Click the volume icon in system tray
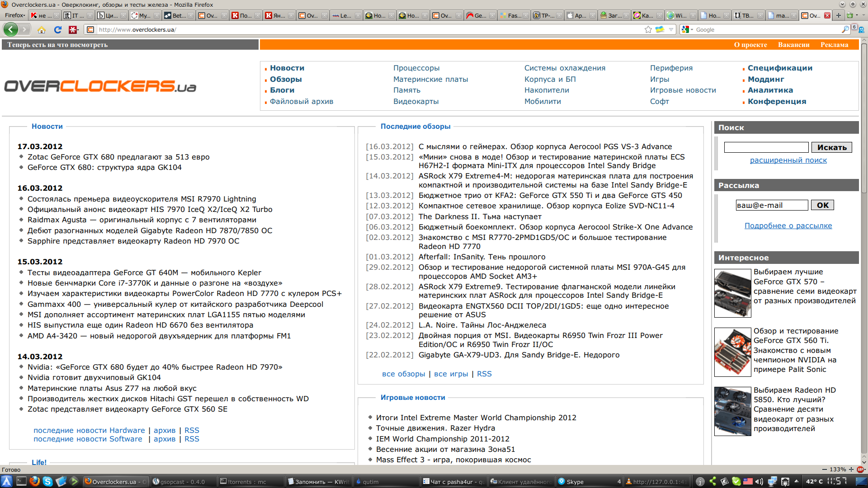Image resolution: width=868 pixels, height=488 pixels. point(759,482)
